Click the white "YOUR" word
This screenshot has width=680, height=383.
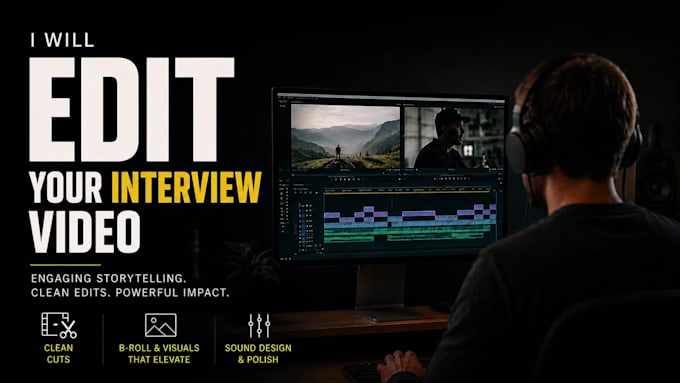[x=66, y=187]
